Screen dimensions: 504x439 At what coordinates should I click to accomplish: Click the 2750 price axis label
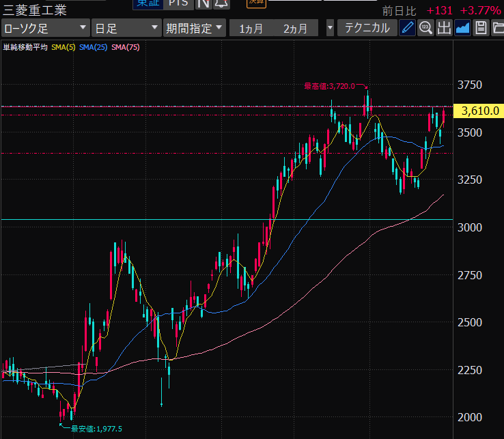(470, 275)
